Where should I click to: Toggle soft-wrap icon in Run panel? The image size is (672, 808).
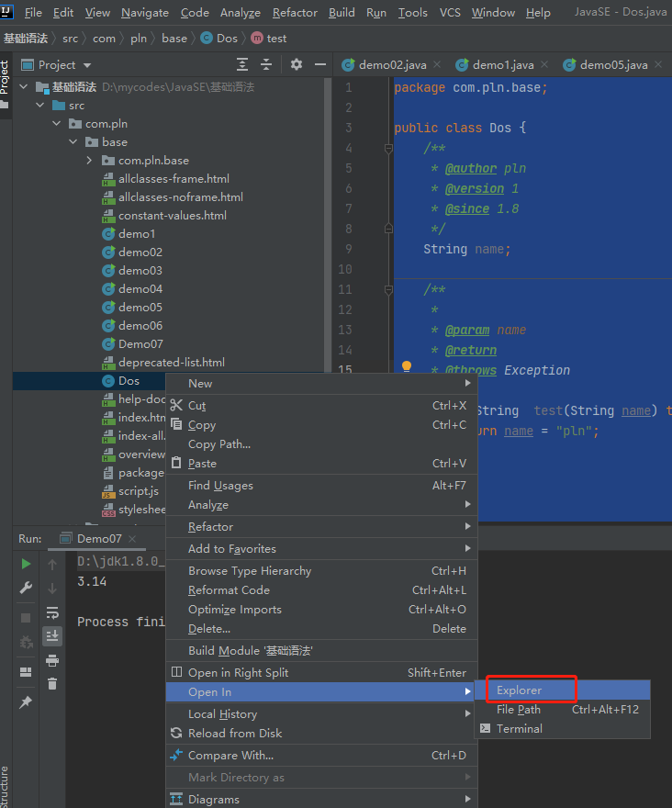52,612
